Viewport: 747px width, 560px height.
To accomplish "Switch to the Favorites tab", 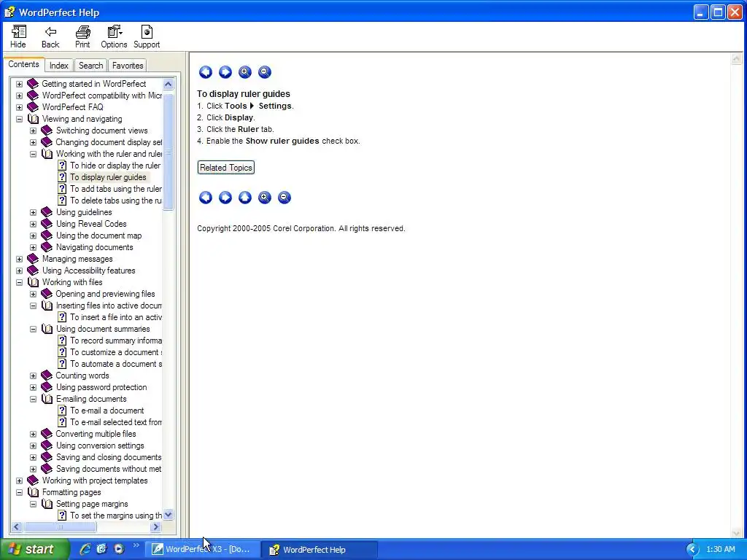I will tap(127, 65).
